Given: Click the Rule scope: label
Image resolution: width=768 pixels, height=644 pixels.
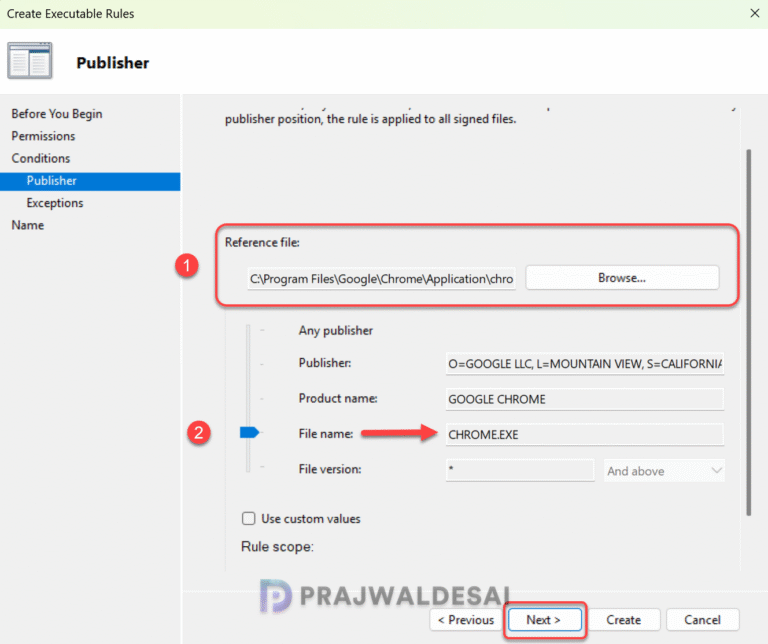Looking at the screenshot, I should pos(277,547).
